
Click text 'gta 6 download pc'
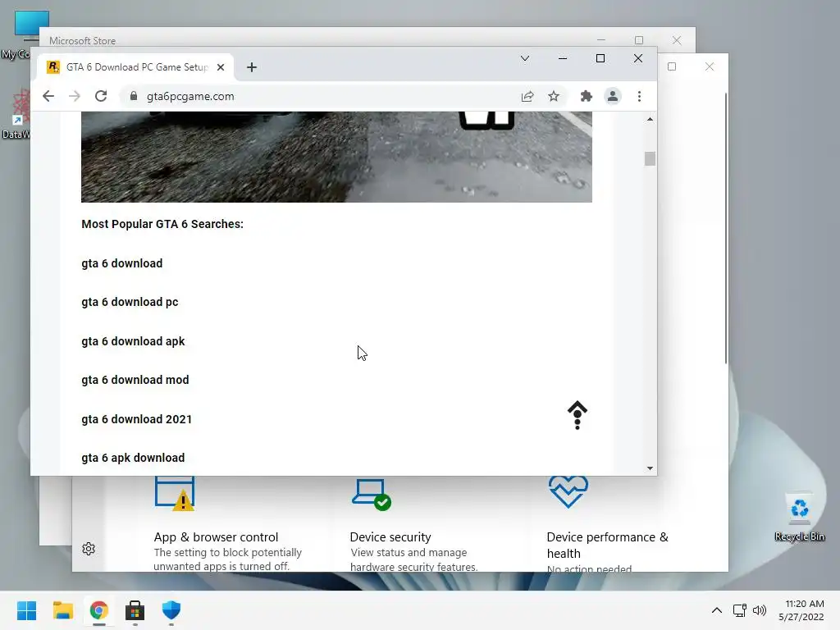pyautogui.click(x=130, y=302)
